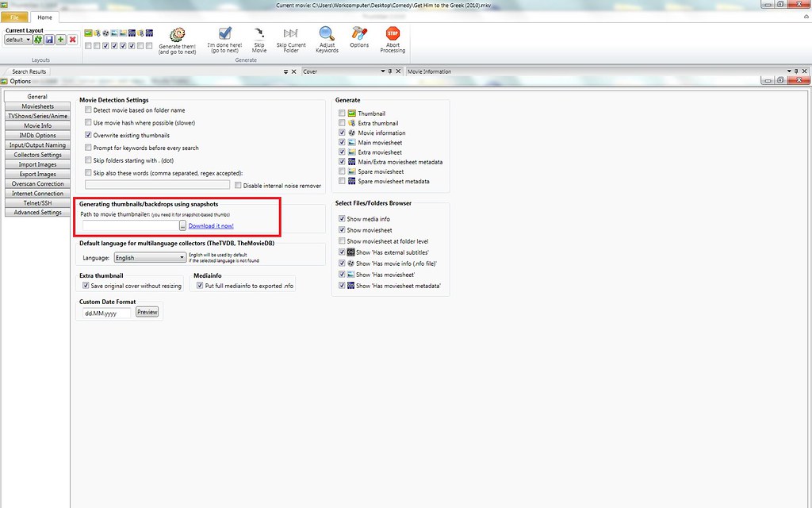Screen dimensions: 812x508
Task: Open the File menu
Action: pyautogui.click(x=14, y=17)
